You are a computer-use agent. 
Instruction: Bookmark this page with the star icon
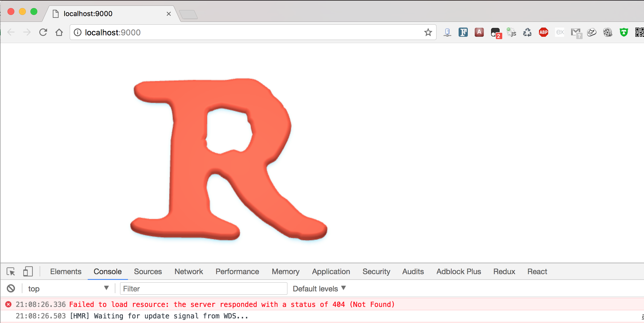coord(428,32)
